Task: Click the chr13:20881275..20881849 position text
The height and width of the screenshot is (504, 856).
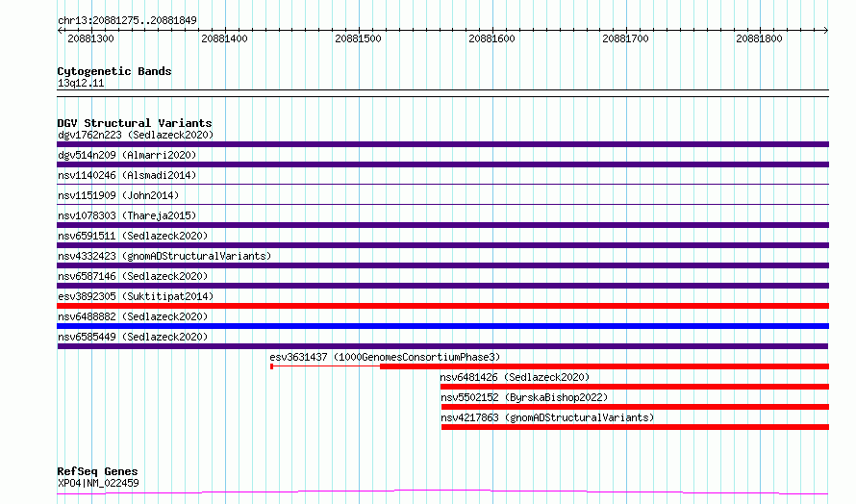Action: coord(127,20)
